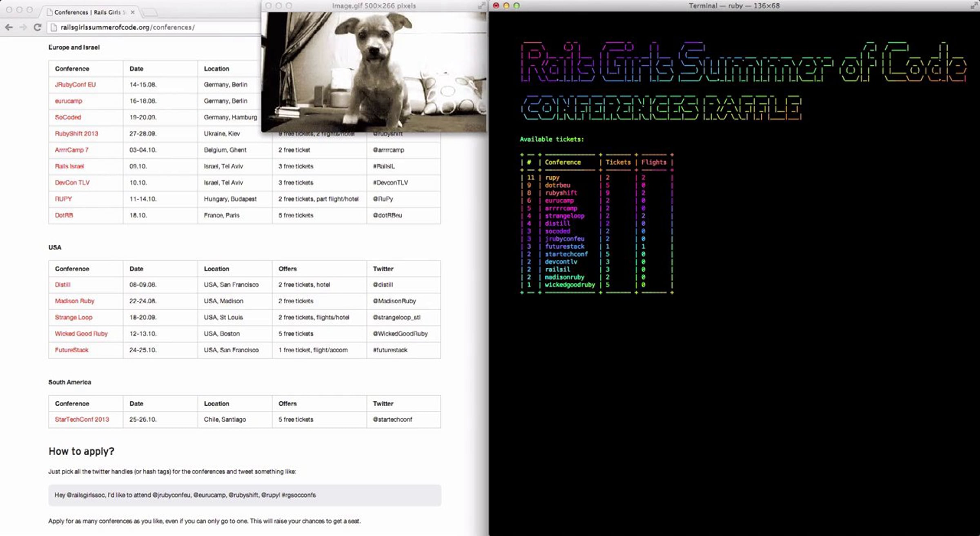This screenshot has height=536, width=980.
Task: Open the Rails Israel link
Action: tap(69, 166)
